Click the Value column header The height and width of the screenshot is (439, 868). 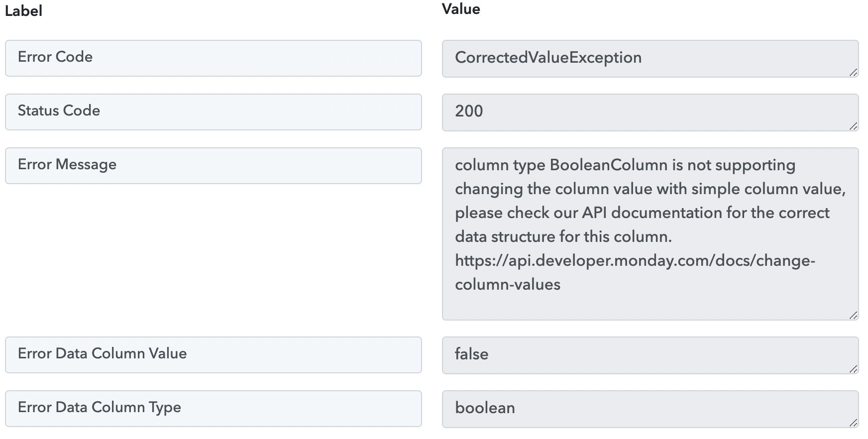click(461, 9)
